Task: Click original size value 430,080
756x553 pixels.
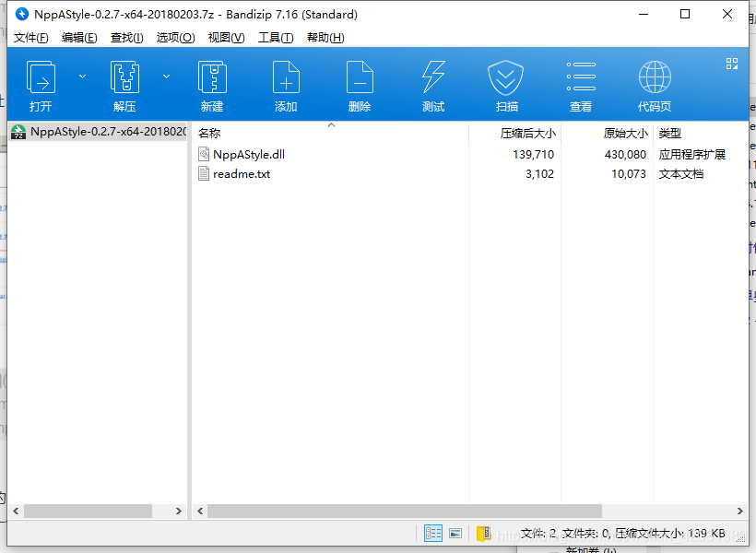Action: point(625,154)
